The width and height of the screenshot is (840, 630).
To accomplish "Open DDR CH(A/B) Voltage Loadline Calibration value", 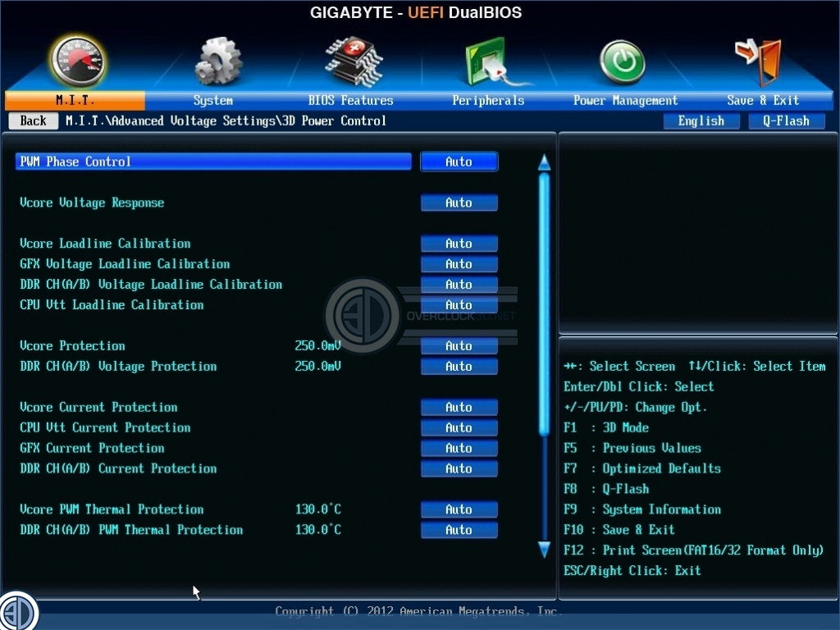I will pyautogui.click(x=459, y=284).
